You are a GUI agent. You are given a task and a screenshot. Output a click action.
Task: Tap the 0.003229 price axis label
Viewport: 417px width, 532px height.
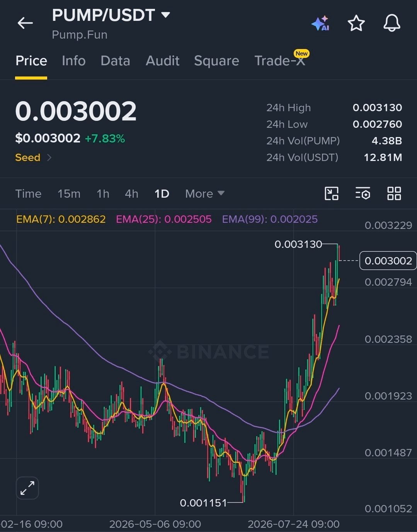[x=388, y=225]
